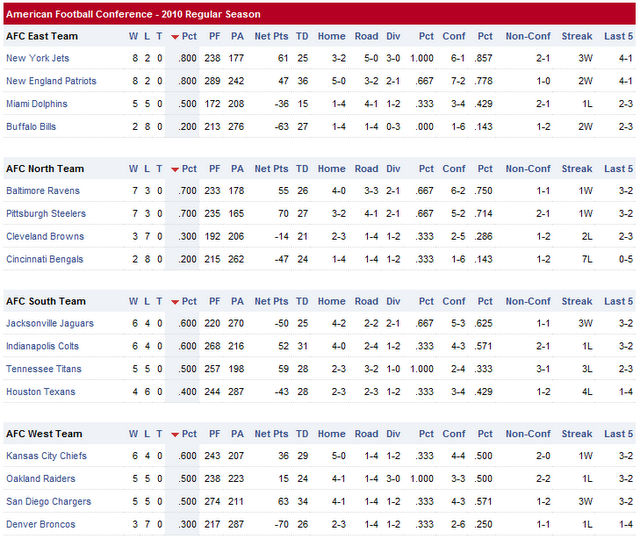Sort AFC North by the Streak column header

pyautogui.click(x=577, y=169)
